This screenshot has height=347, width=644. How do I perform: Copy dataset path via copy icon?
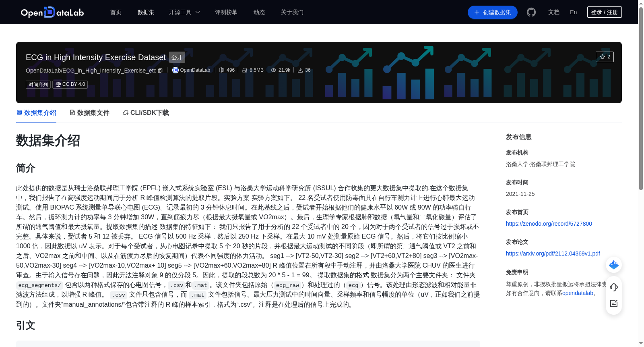tap(160, 71)
